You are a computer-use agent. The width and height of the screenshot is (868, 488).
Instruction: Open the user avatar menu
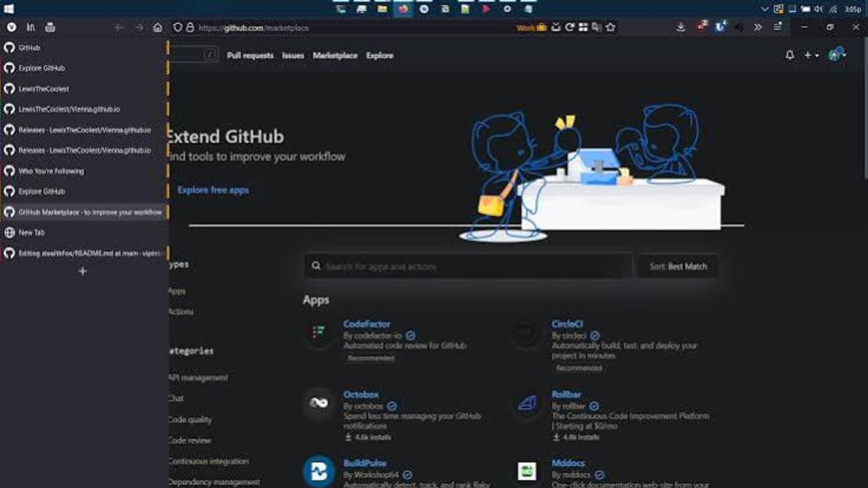point(837,55)
